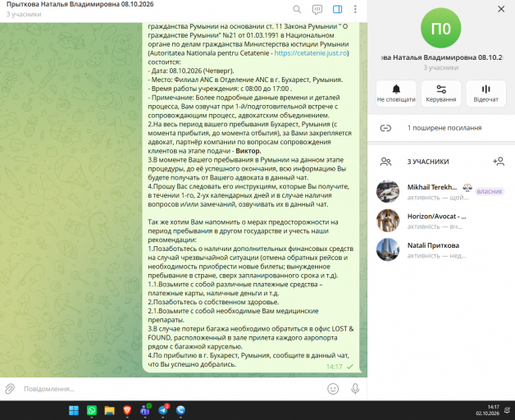Add a participant with plus-person icon
The width and height of the screenshot is (515, 420).
pyautogui.click(x=499, y=162)
